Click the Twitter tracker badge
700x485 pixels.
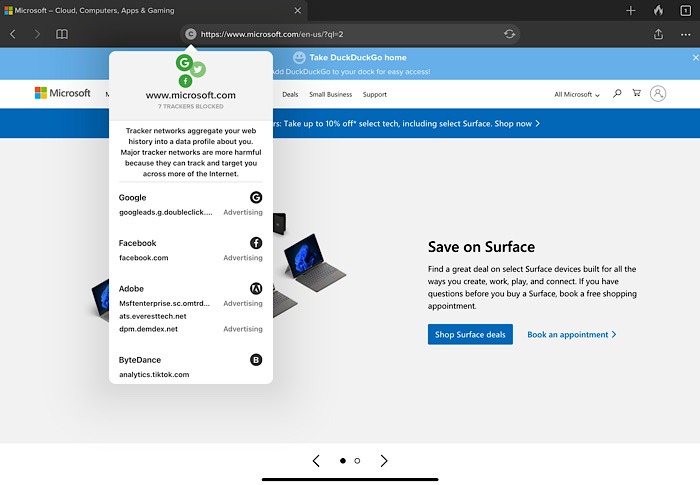point(198,69)
